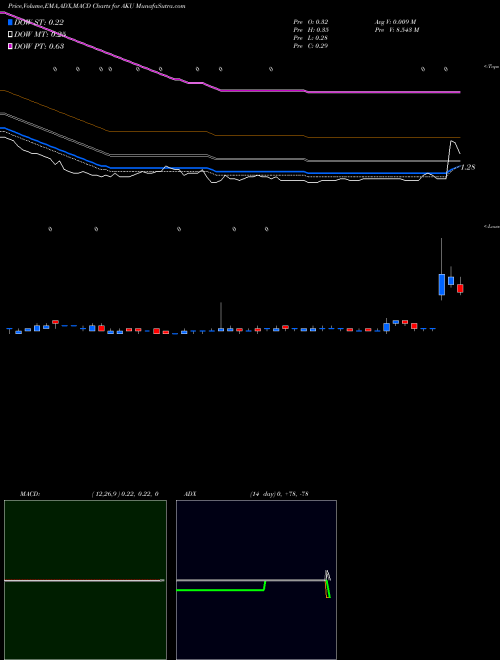Click the last red candlestick on the chart
The width and height of the screenshot is (500, 660).
click(460, 288)
